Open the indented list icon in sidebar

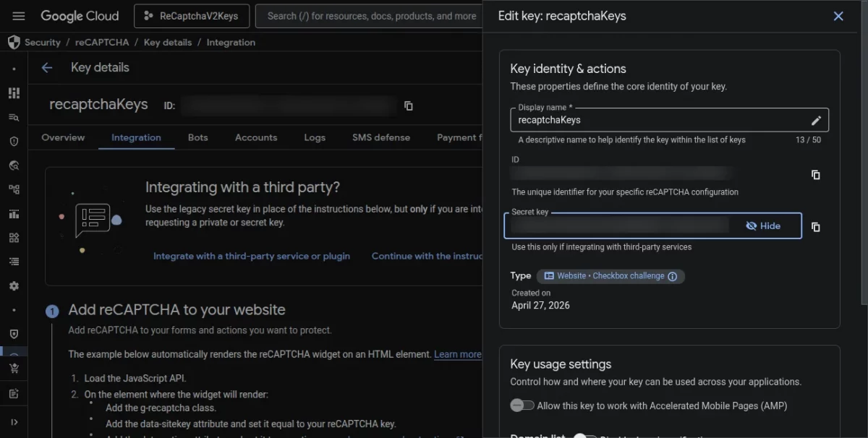point(14,262)
